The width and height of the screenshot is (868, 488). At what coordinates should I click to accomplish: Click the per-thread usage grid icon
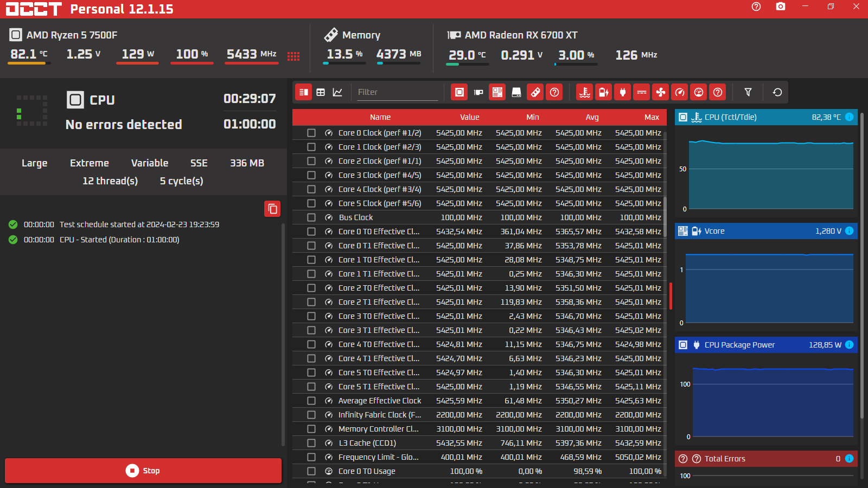(293, 56)
